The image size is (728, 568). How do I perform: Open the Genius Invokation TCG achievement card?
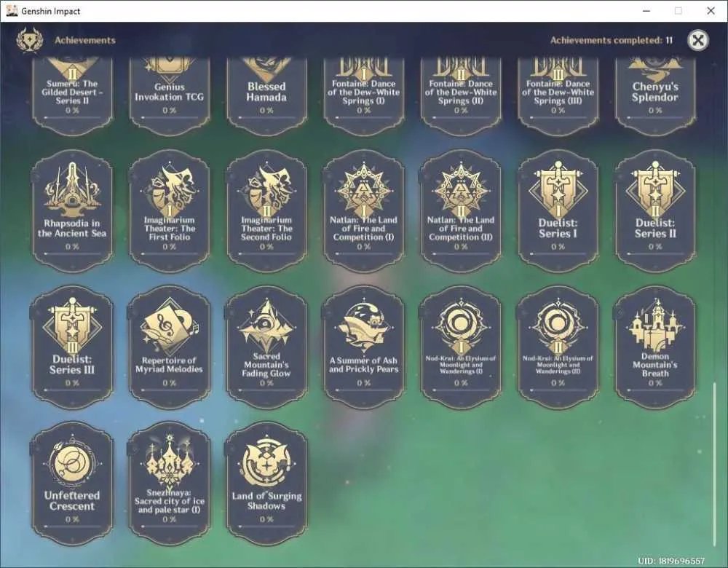coord(170,97)
